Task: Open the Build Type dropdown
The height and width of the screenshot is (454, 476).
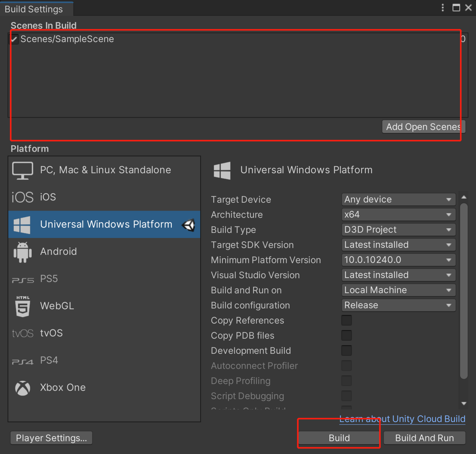Action: click(399, 230)
